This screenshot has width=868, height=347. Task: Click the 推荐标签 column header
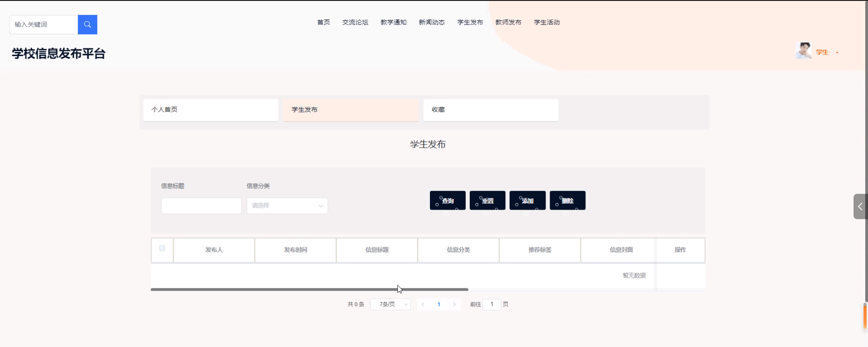click(x=540, y=250)
